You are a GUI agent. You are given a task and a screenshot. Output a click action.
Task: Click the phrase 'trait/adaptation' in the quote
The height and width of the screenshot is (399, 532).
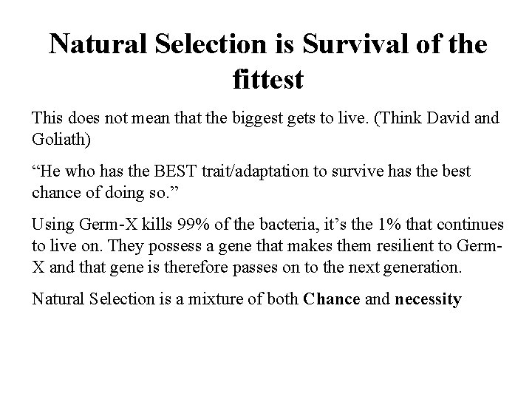tap(255, 171)
